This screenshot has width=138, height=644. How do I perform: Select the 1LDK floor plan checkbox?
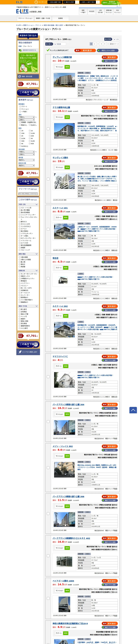[x=30, y=133]
